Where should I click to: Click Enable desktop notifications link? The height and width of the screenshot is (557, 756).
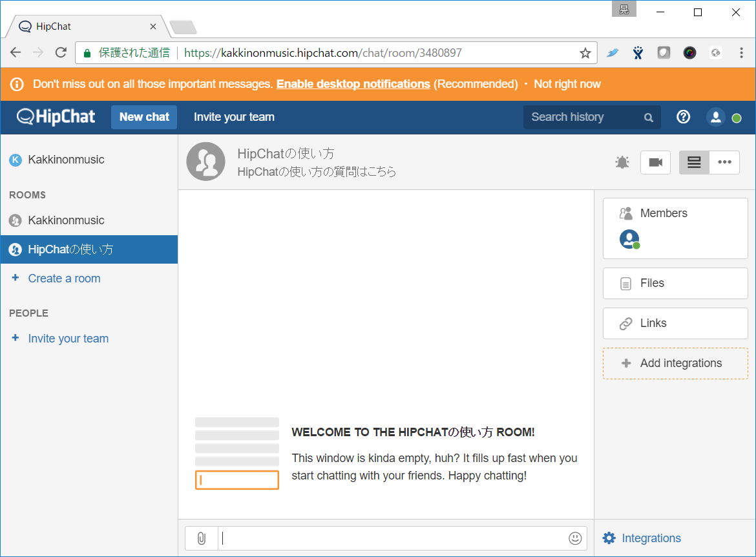[353, 84]
